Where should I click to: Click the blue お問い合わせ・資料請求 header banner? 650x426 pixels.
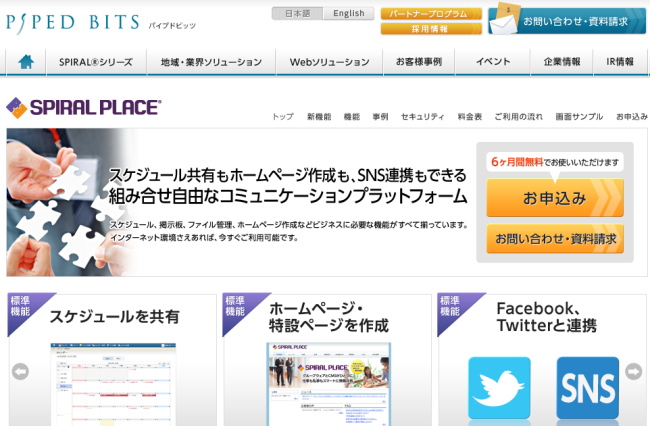pyautogui.click(x=567, y=21)
